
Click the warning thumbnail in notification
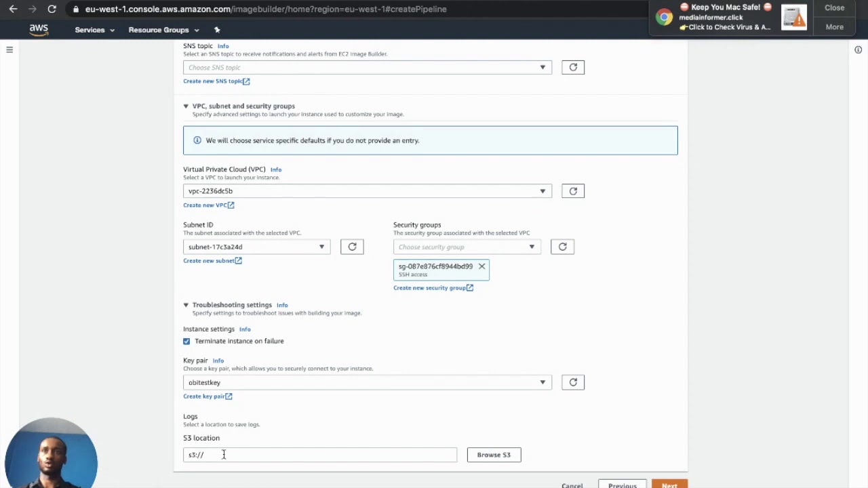point(794,18)
